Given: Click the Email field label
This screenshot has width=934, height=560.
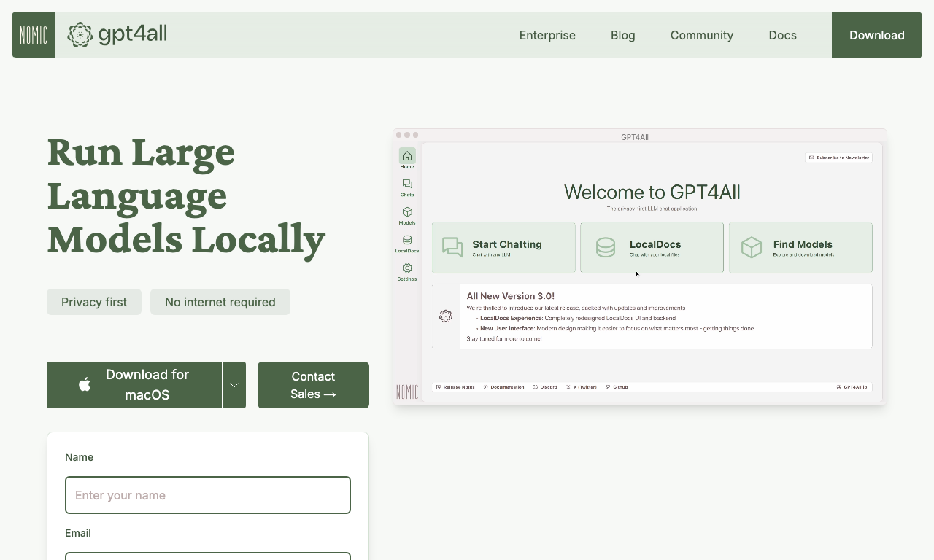Looking at the screenshot, I should click(78, 533).
